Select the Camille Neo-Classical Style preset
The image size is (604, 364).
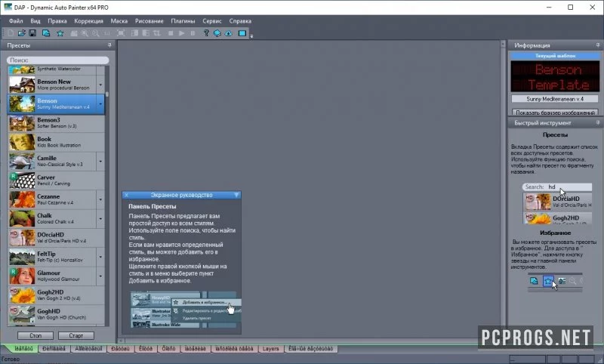52,162
